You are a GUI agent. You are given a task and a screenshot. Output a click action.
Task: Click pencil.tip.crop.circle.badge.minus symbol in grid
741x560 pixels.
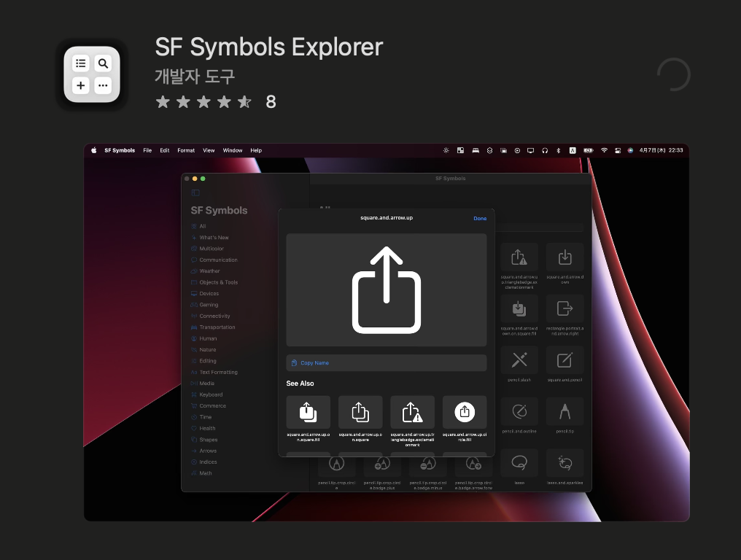(427, 468)
